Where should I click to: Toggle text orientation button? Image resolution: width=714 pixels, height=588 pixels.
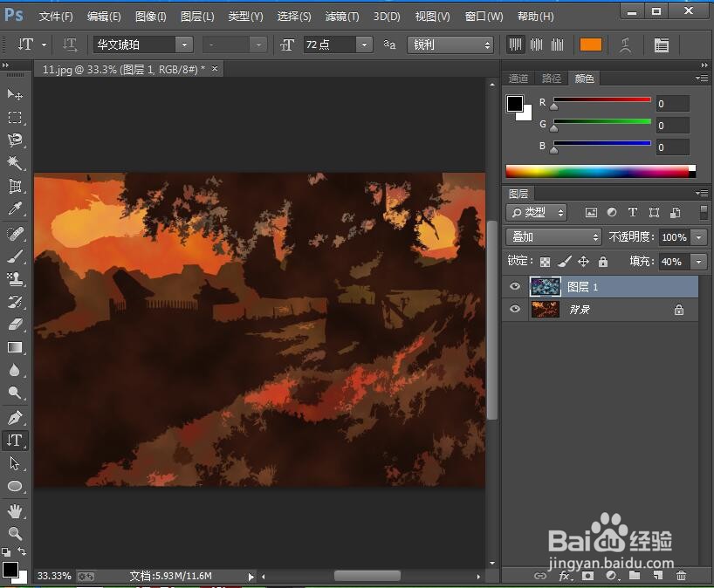(x=70, y=44)
